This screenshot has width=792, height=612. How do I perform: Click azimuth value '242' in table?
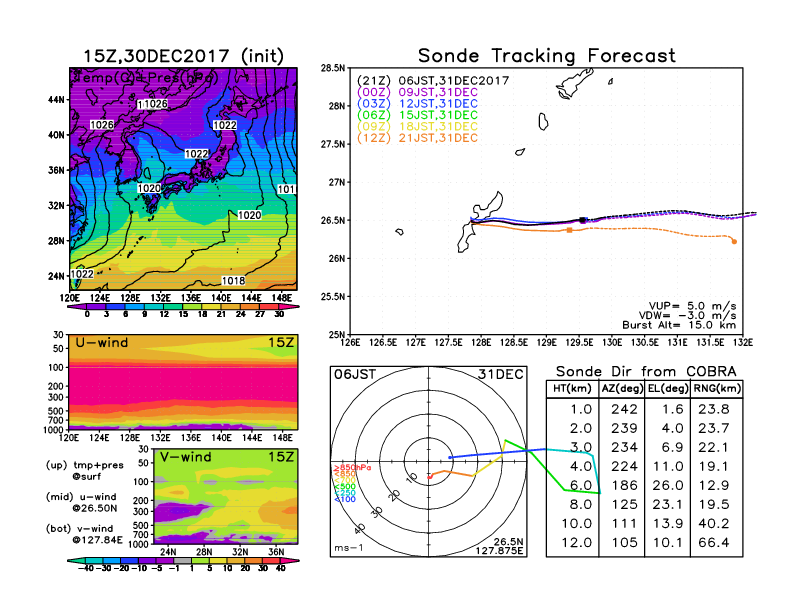pos(624,410)
